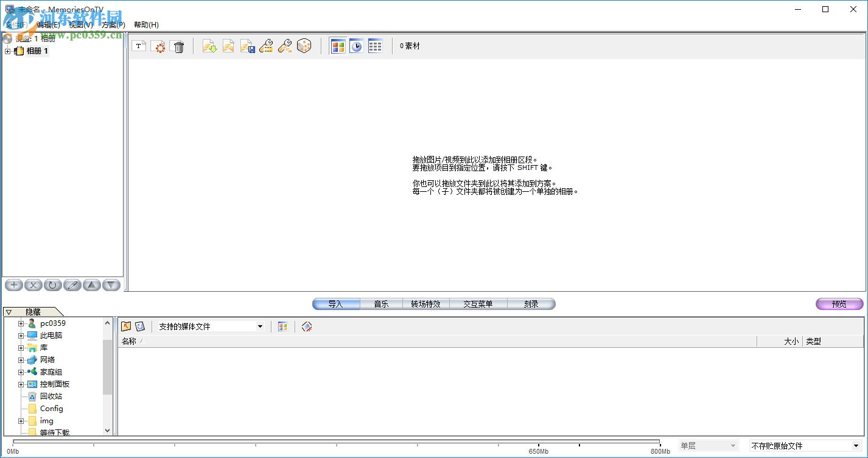The image size is (868, 458).
Task: Expand the 网络 tree node
Action: click(x=21, y=360)
